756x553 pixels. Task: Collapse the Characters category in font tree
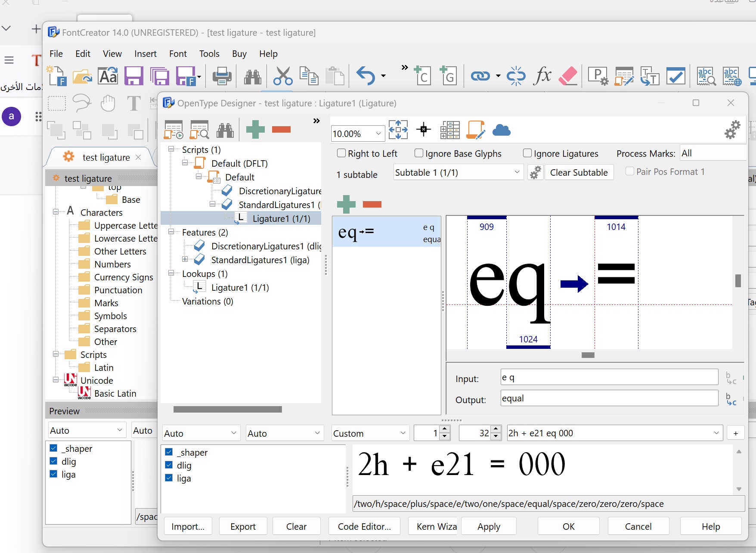56,212
